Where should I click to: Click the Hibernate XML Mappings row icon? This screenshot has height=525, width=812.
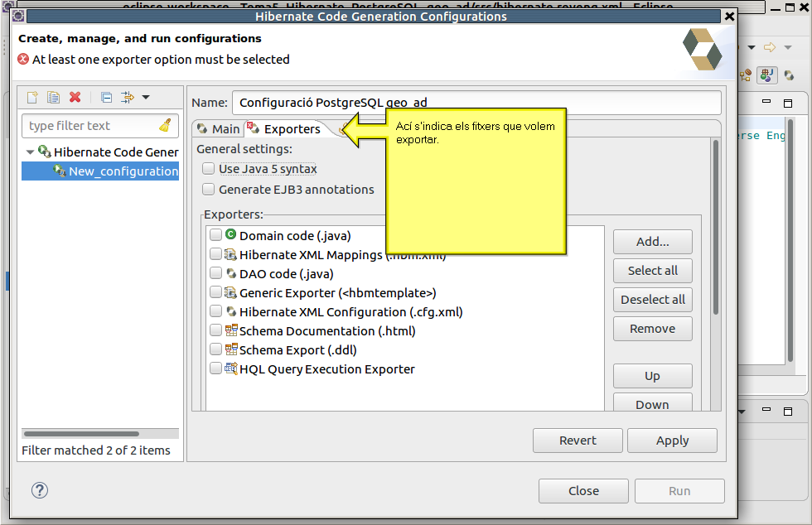click(231, 254)
